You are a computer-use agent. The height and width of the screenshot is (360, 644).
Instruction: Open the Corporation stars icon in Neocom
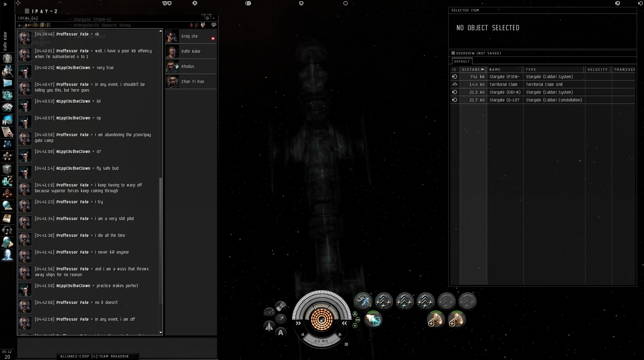click(7, 156)
